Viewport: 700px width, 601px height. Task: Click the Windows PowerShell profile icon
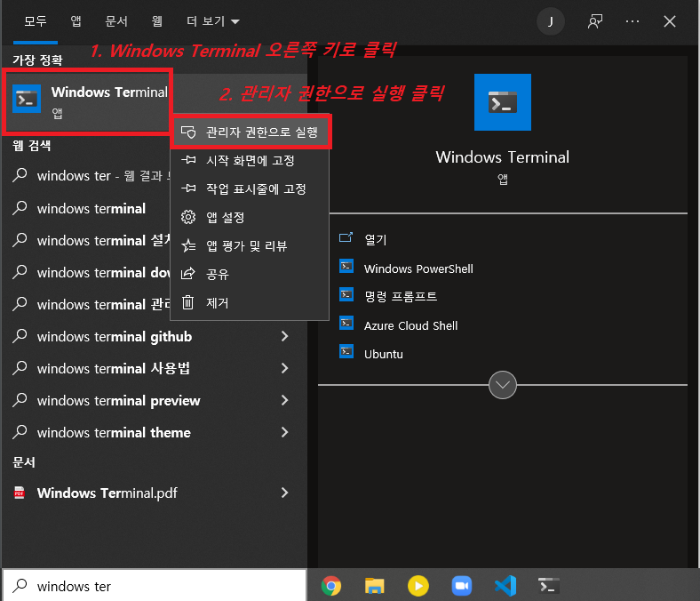[346, 267]
